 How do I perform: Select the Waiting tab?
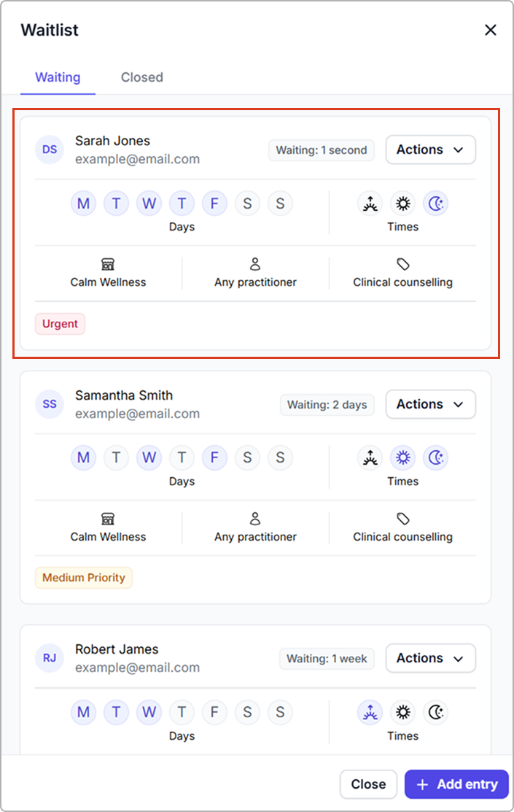click(58, 77)
